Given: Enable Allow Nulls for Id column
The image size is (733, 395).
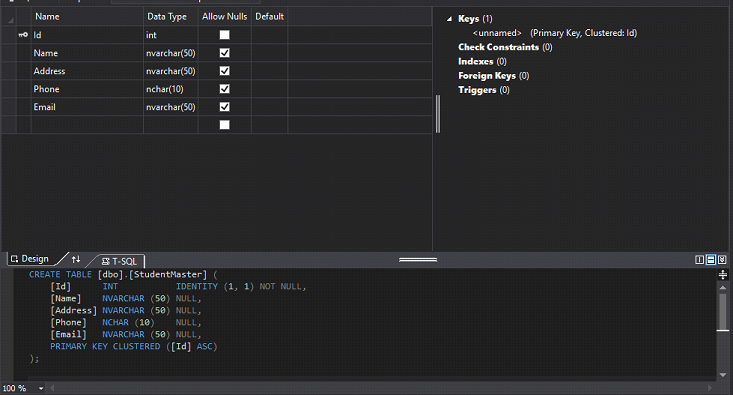Looking at the screenshot, I should click(225, 35).
